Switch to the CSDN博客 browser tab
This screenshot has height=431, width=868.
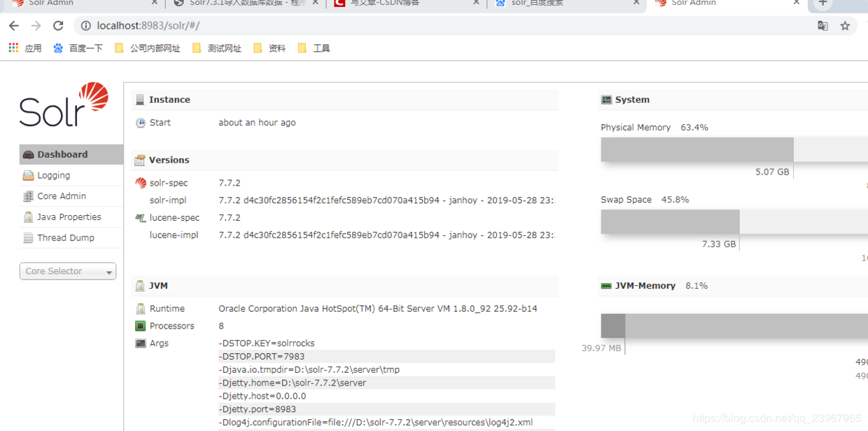point(406,4)
